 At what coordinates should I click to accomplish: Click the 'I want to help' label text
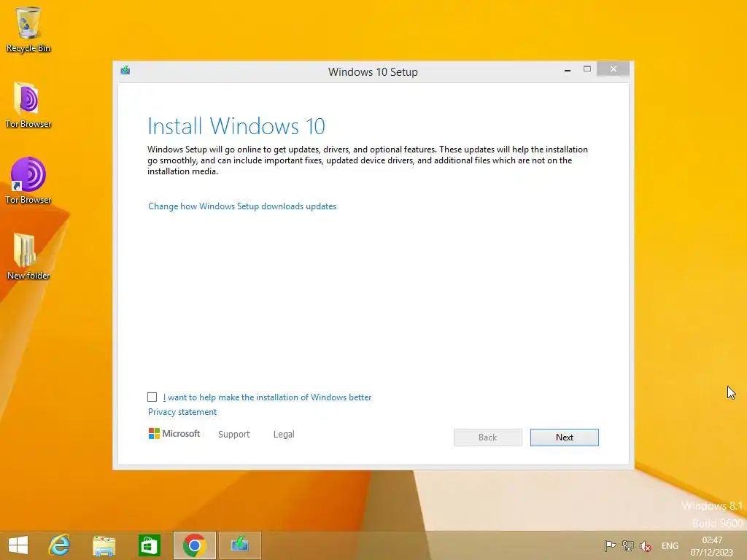(x=267, y=397)
